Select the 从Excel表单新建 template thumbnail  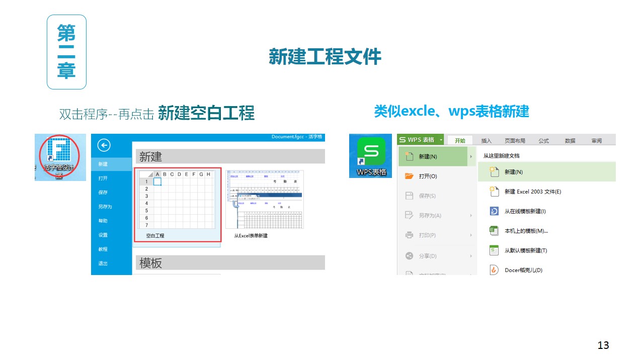[265, 200]
